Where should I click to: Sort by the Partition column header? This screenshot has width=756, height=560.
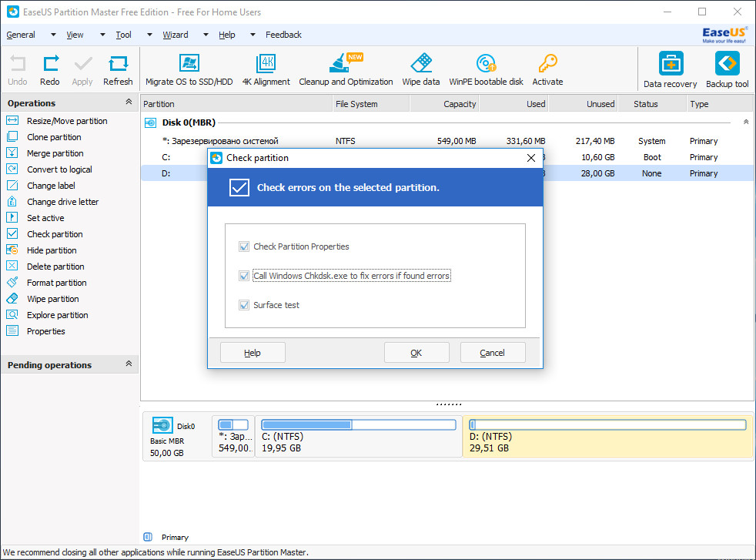pyautogui.click(x=236, y=104)
